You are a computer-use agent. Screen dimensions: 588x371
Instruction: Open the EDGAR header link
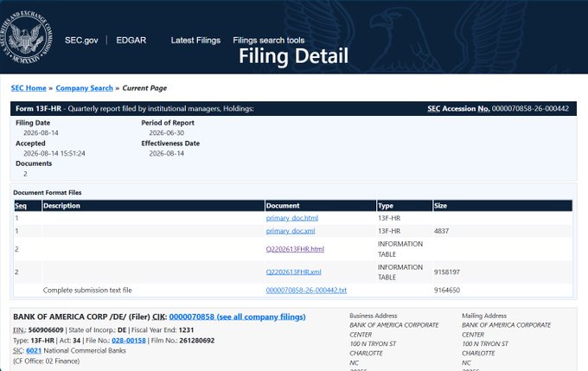131,40
